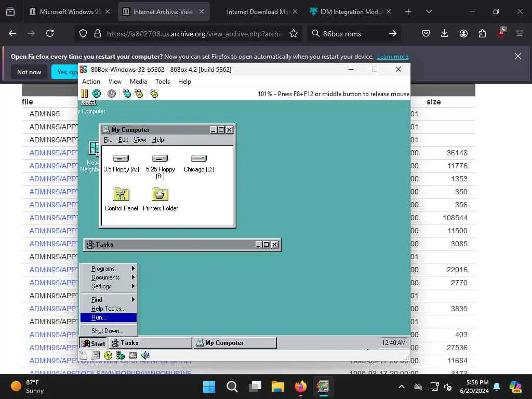Open File Explorer from Windows taskbar
The image size is (532, 399).
coord(277,387)
